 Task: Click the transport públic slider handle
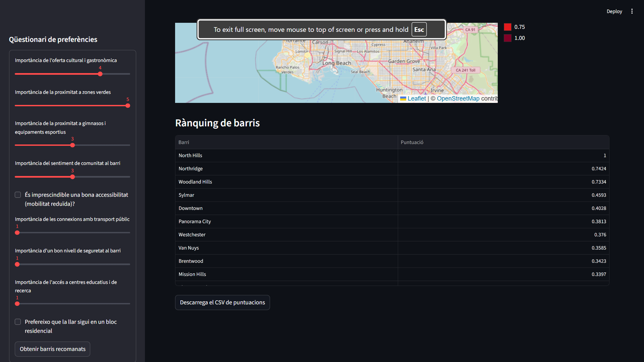pyautogui.click(x=17, y=233)
